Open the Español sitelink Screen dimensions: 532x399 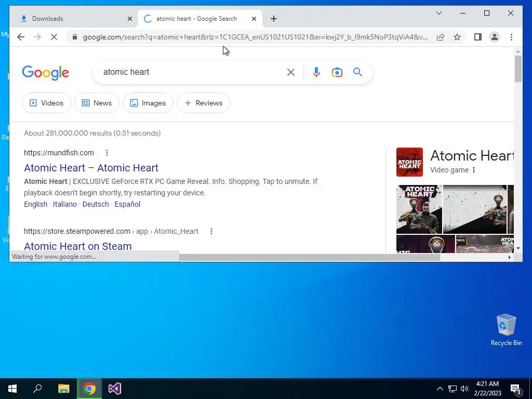(127, 204)
